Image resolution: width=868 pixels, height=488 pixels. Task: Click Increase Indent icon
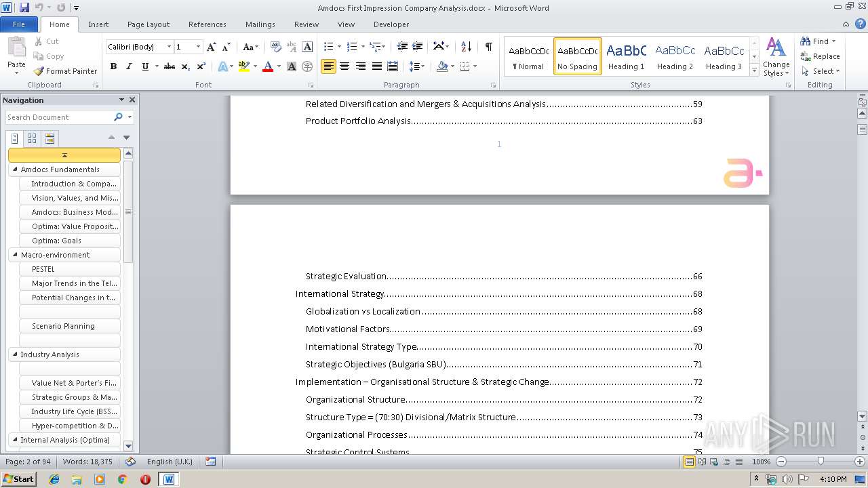[418, 47]
